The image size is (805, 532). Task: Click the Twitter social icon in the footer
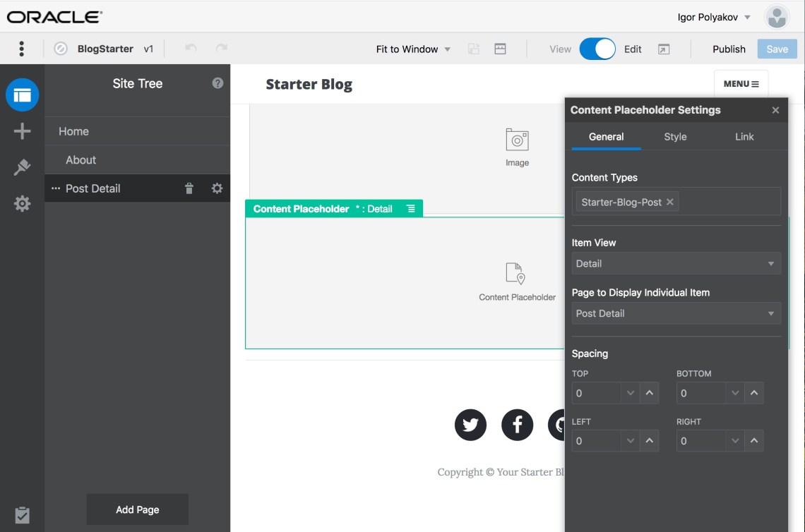(470, 425)
